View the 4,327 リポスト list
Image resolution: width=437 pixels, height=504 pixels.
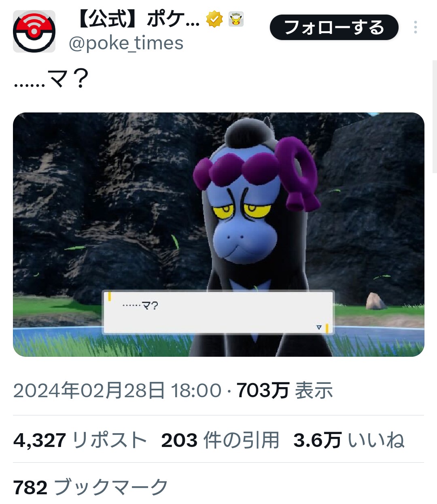(80, 440)
